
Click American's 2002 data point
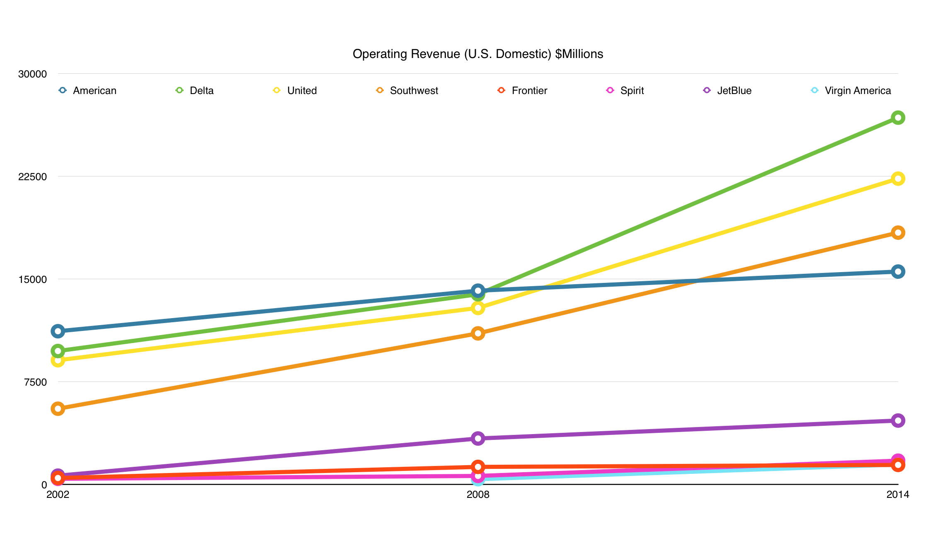(x=58, y=331)
